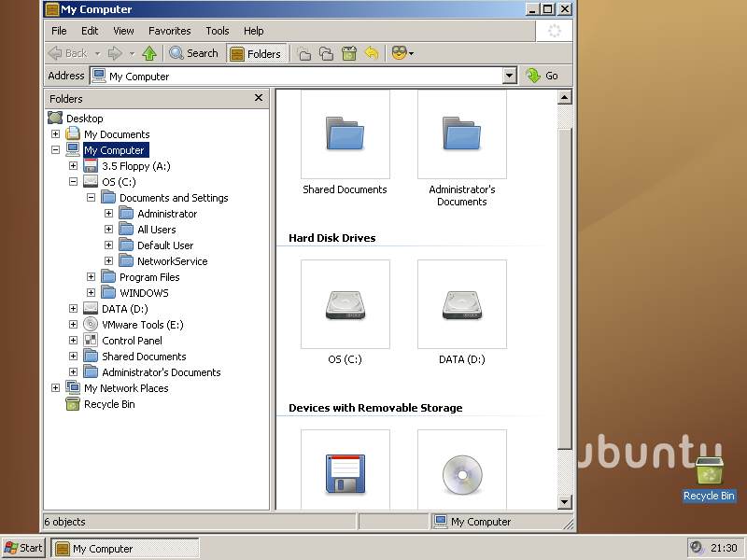747x560 pixels.
Task: Click the system tray speaker icon
Action: [x=696, y=548]
